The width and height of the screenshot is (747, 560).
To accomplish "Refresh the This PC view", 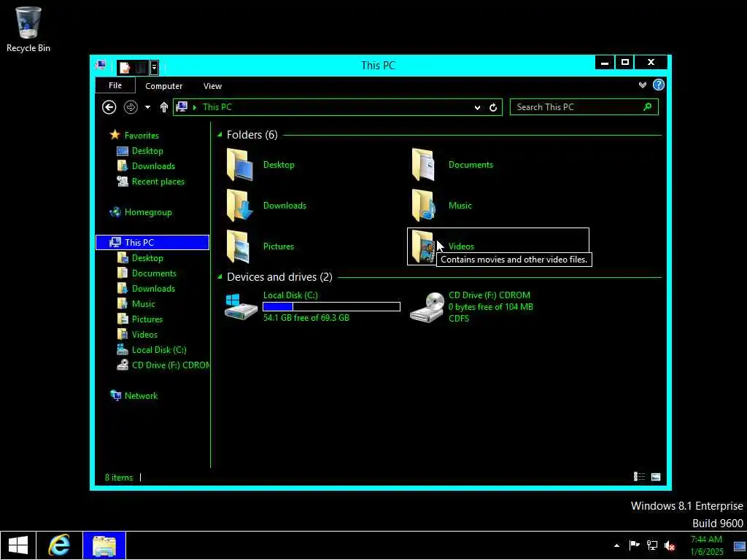I will pyautogui.click(x=493, y=108).
